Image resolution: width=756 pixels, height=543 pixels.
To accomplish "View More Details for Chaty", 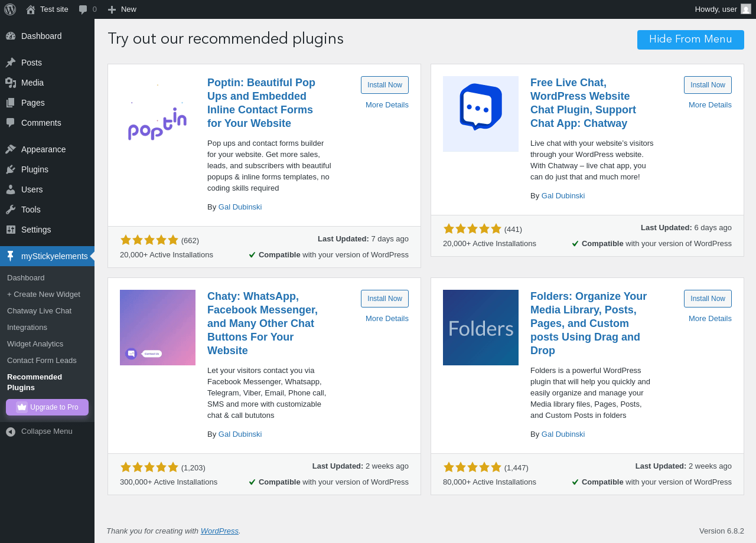I will (387, 319).
